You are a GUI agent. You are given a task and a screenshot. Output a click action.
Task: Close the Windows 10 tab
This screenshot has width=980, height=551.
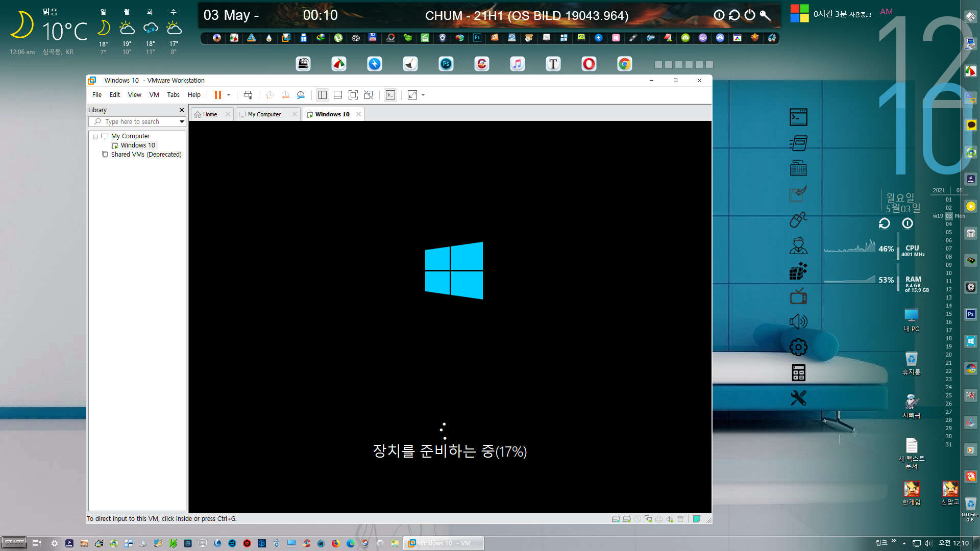(x=359, y=114)
